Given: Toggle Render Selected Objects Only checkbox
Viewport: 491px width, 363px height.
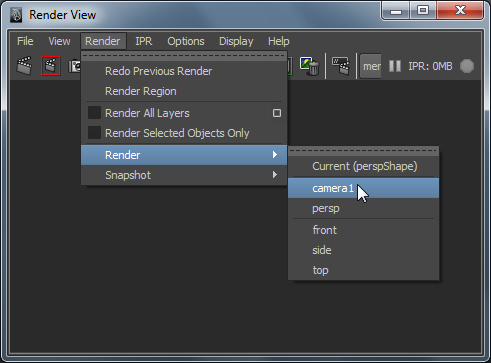Looking at the screenshot, I should click(x=94, y=133).
